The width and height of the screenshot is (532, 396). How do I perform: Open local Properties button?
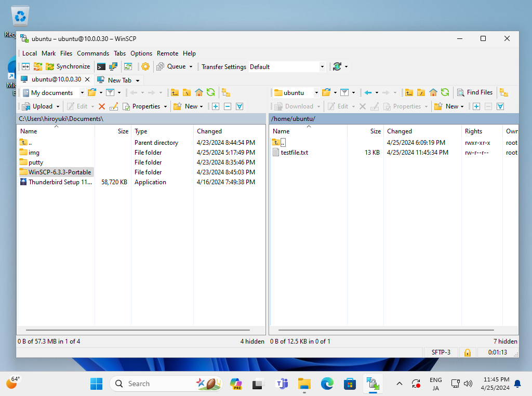pyautogui.click(x=141, y=106)
